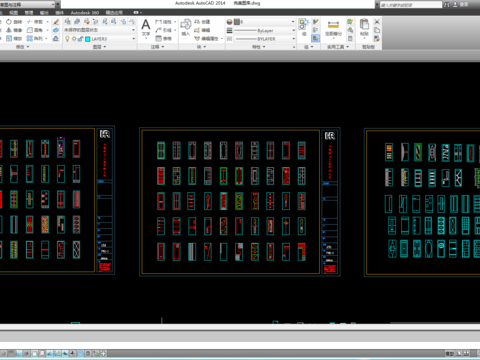Screen dimensions: 480x360
Task: Click in the help search input field
Action: coord(411,5)
